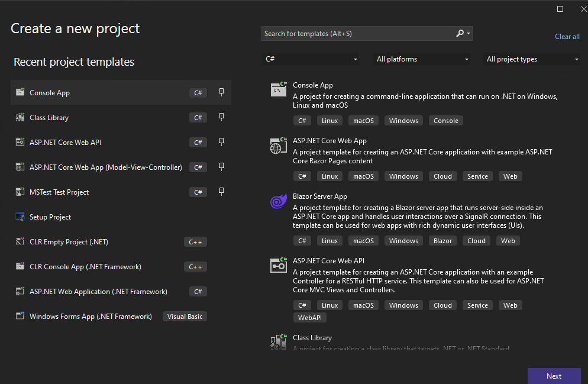Click the ASP.NET Web Application (.NET Framework) icon
Image resolution: width=588 pixels, height=384 pixels.
coord(20,291)
